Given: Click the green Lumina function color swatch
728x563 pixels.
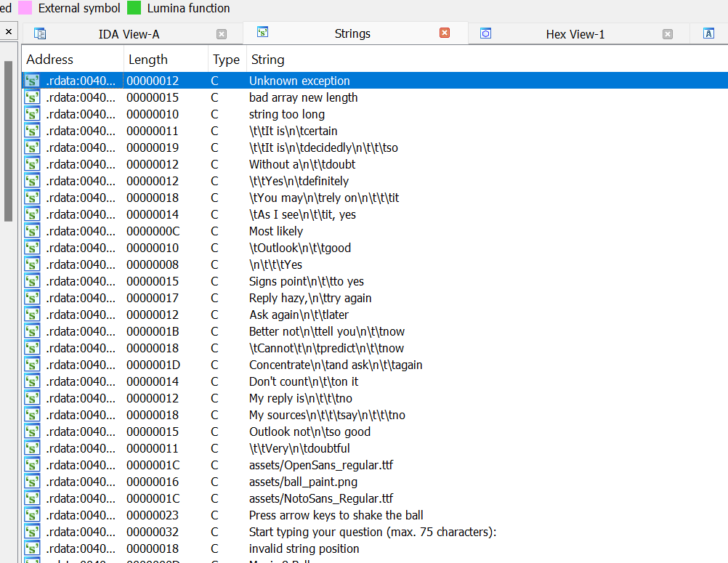Looking at the screenshot, I should [x=134, y=9].
